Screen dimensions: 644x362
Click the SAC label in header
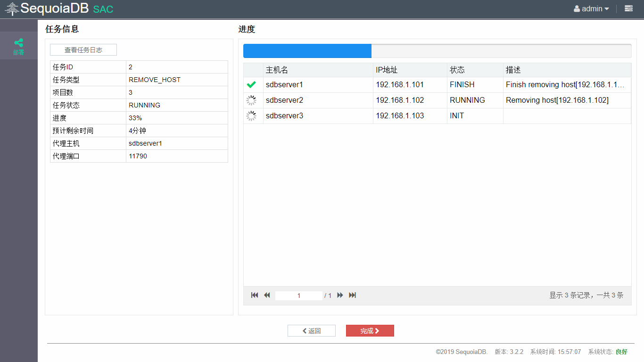point(103,9)
